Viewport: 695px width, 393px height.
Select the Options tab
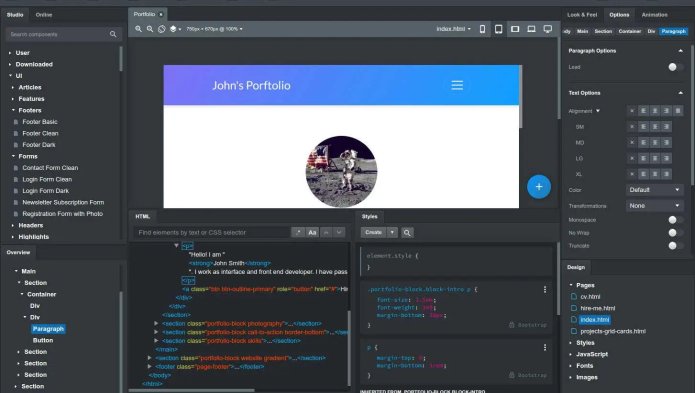pyautogui.click(x=619, y=15)
